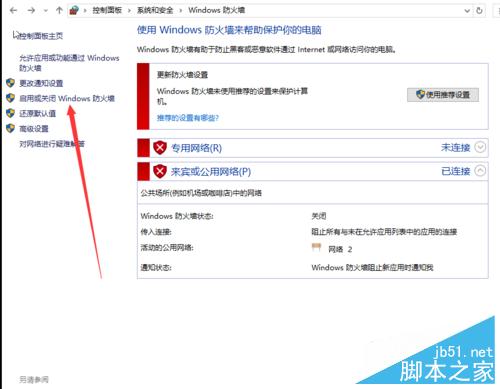Click 更新防火墙设置 warning heading
Screen dimensions: 500x389
(182, 75)
